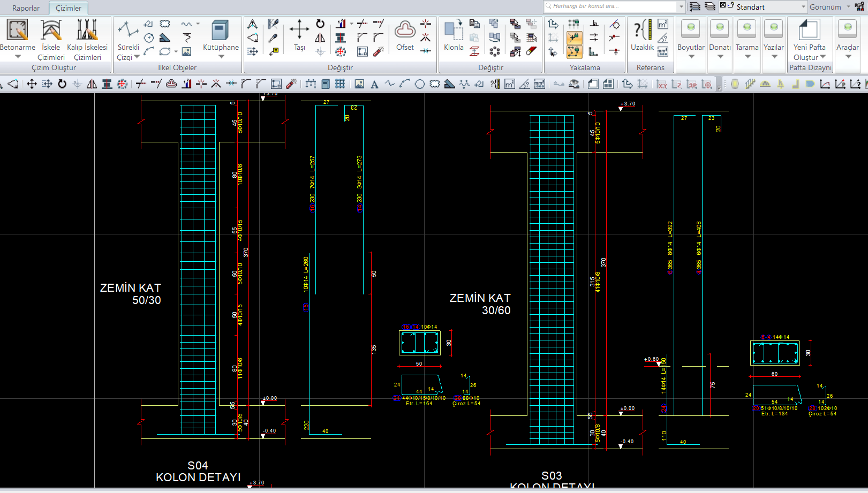Switch to the Çizimler tab
This screenshot has width=868, height=493.
coord(69,8)
